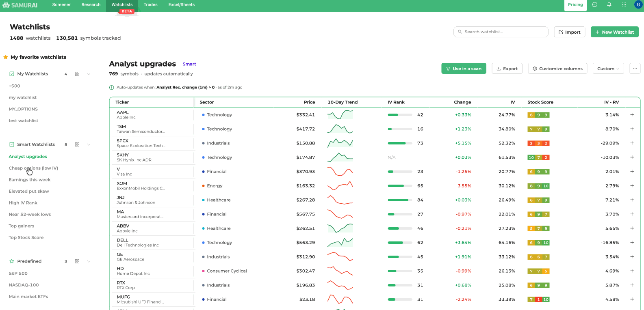Click the TSM stock score color badges
Screen dimensions: 644x310
coord(538,129)
